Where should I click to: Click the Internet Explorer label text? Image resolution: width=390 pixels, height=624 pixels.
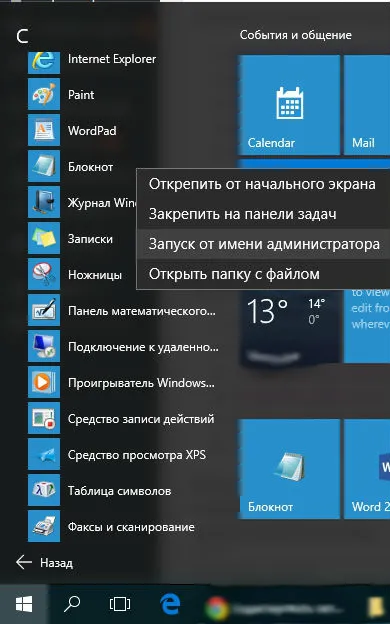pyautogui.click(x=112, y=59)
